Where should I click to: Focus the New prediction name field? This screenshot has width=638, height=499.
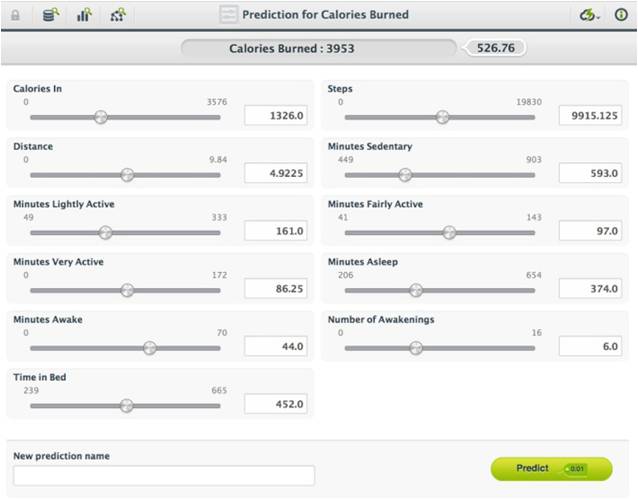164,475
